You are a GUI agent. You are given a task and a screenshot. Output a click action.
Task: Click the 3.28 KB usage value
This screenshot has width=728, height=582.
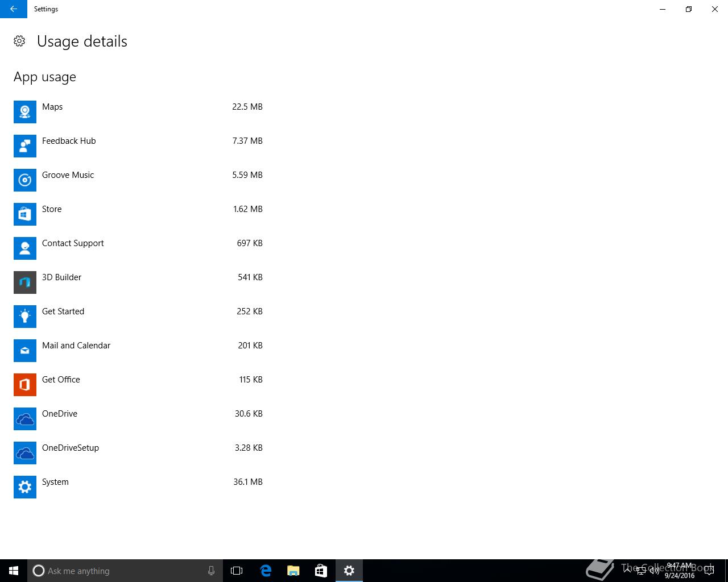click(x=249, y=448)
